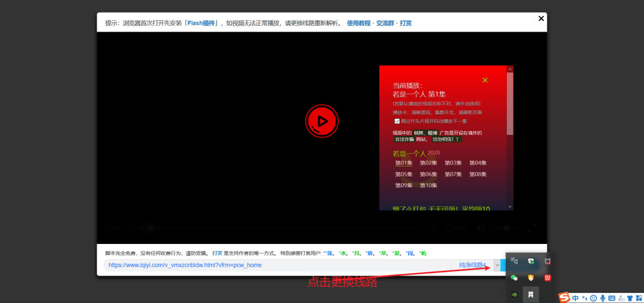Select episode 第02集
Viewport: 644px width, 303px height.
pos(428,163)
